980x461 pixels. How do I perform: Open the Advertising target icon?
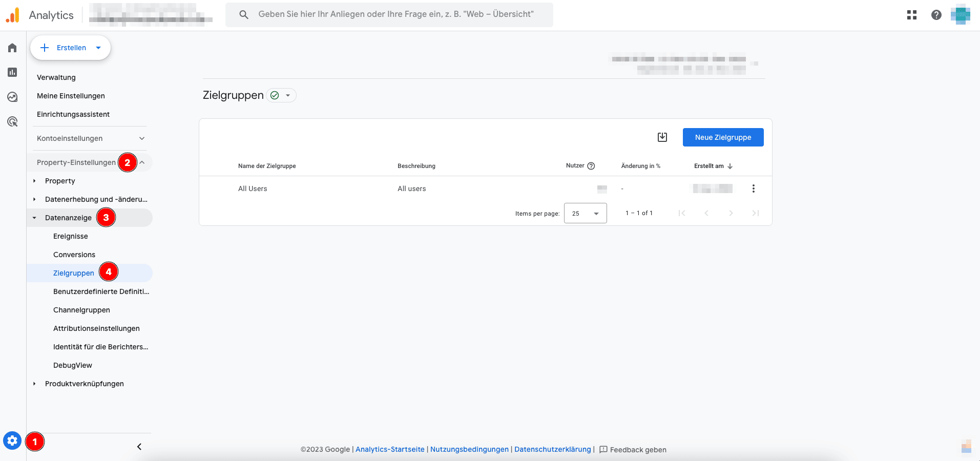(12, 121)
